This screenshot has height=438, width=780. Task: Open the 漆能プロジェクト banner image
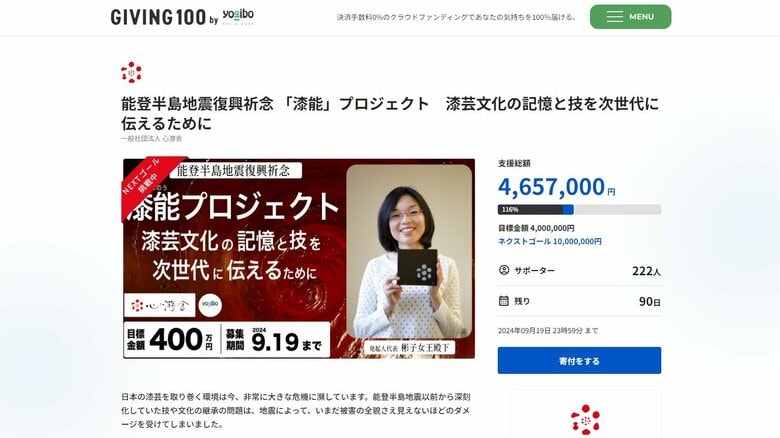[299, 258]
